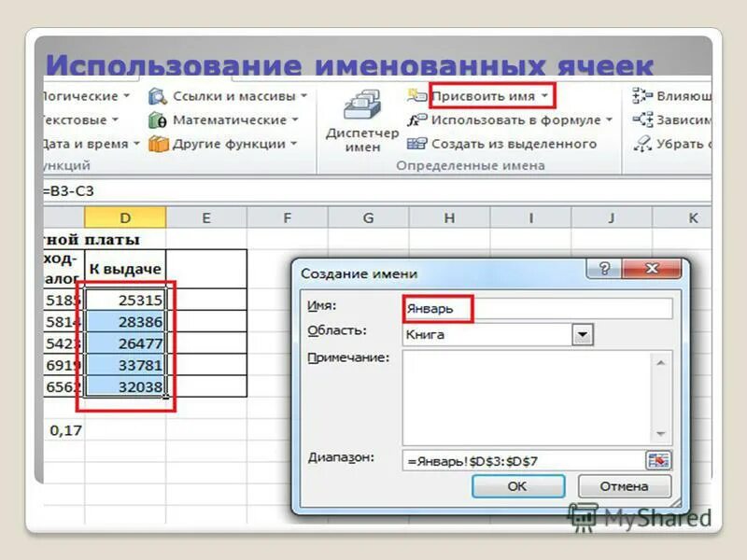Click the Создать из выделенного grid icon
The width and height of the screenshot is (747, 560).
point(416,144)
